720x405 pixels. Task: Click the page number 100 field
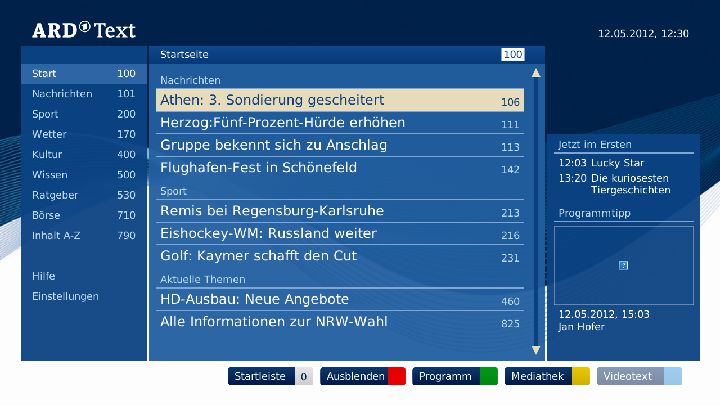click(513, 54)
